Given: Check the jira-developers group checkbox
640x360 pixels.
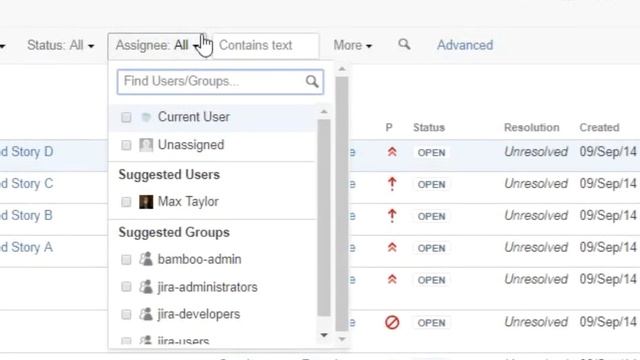Looking at the screenshot, I should coord(126,314).
